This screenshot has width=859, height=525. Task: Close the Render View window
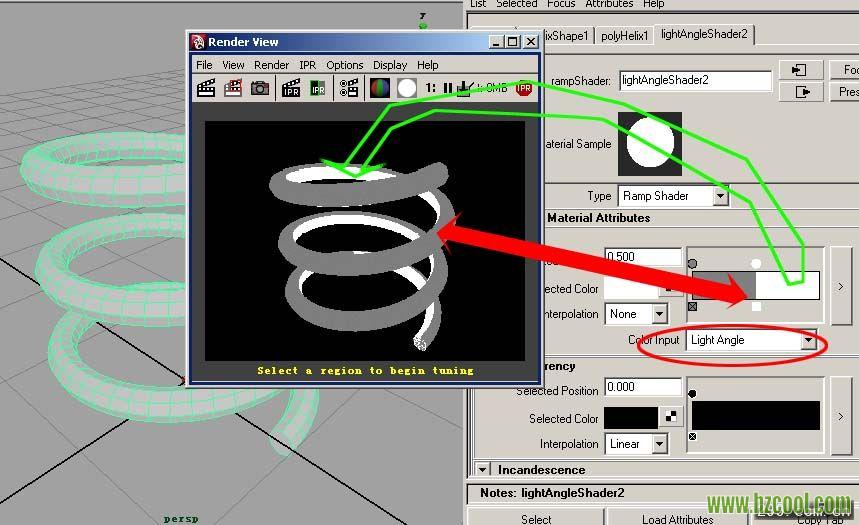coord(531,42)
